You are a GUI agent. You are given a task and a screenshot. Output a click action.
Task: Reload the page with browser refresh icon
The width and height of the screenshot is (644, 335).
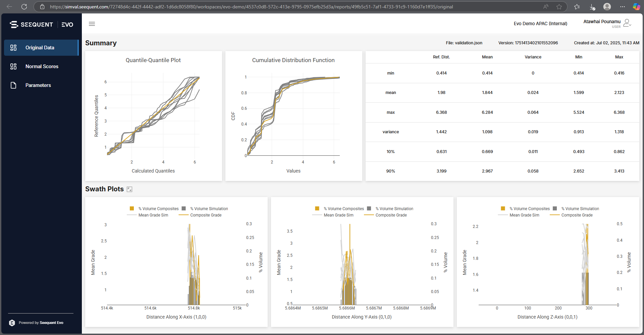tap(24, 7)
